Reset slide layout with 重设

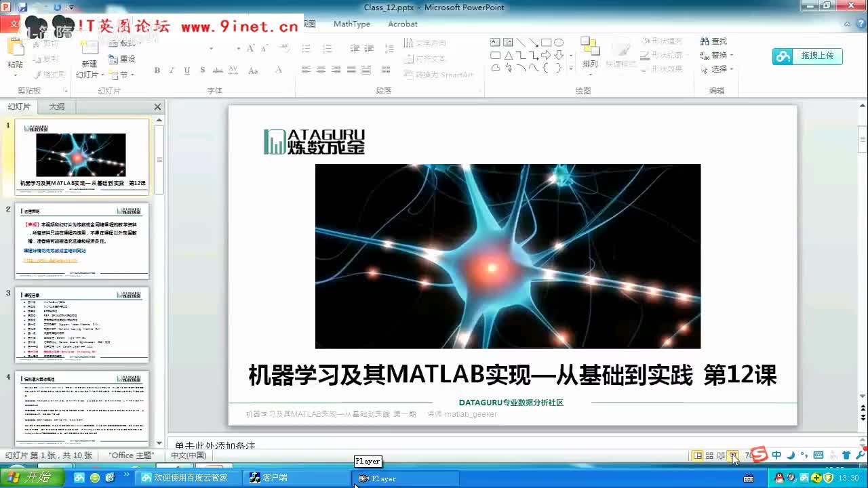[123, 59]
